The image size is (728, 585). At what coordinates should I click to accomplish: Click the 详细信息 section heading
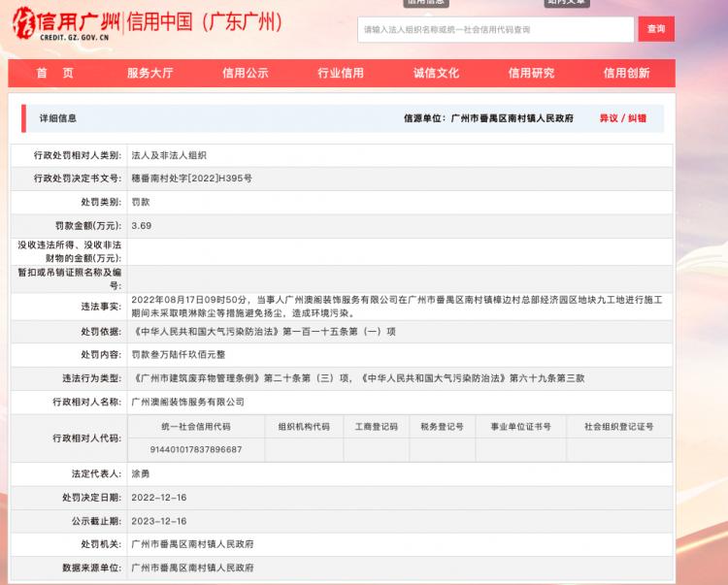pos(58,118)
